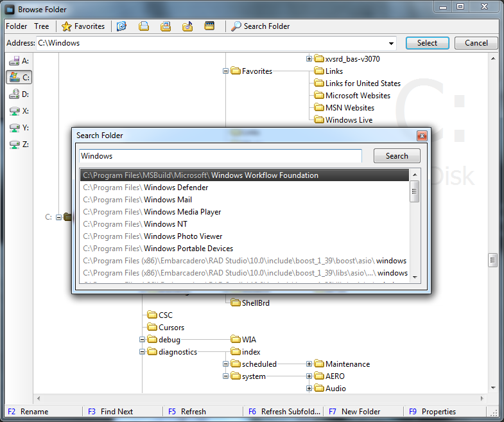This screenshot has width=504, height=422.
Task: Open the Desktop shortcut icon in toolbar
Action: (x=121, y=26)
